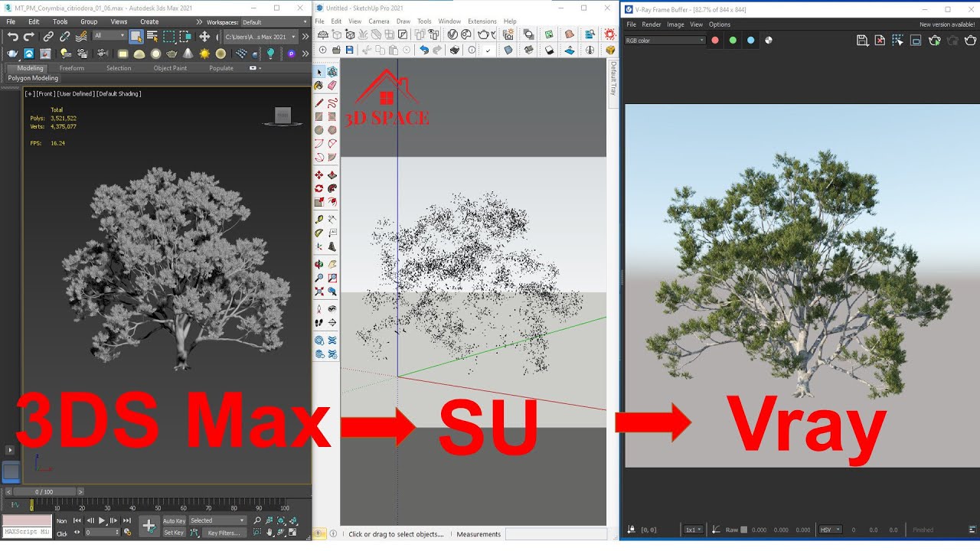Viewport: 980px width, 551px height.
Task: Click the Unlink Selection icon in 3ds Max
Action: (64, 36)
